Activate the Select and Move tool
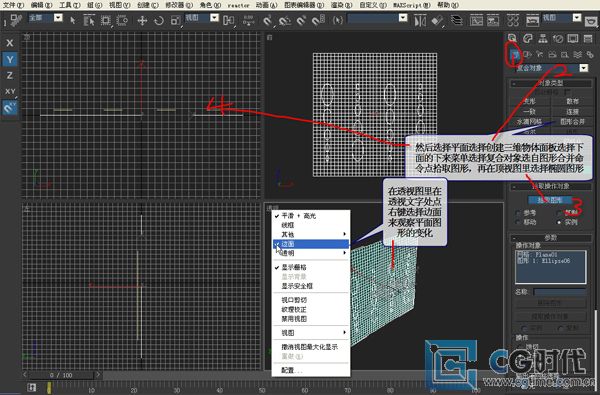The height and width of the screenshot is (395, 600). pos(142,20)
